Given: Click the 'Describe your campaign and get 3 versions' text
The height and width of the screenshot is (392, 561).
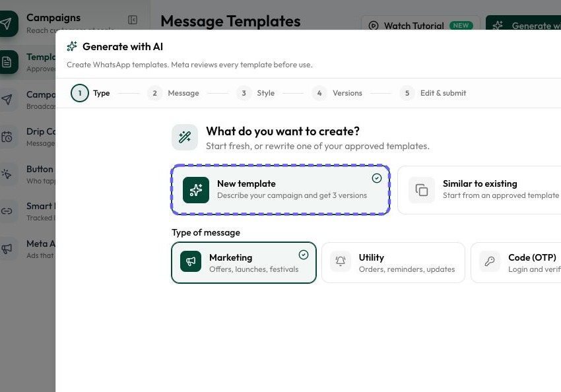Looking at the screenshot, I should (x=292, y=195).
